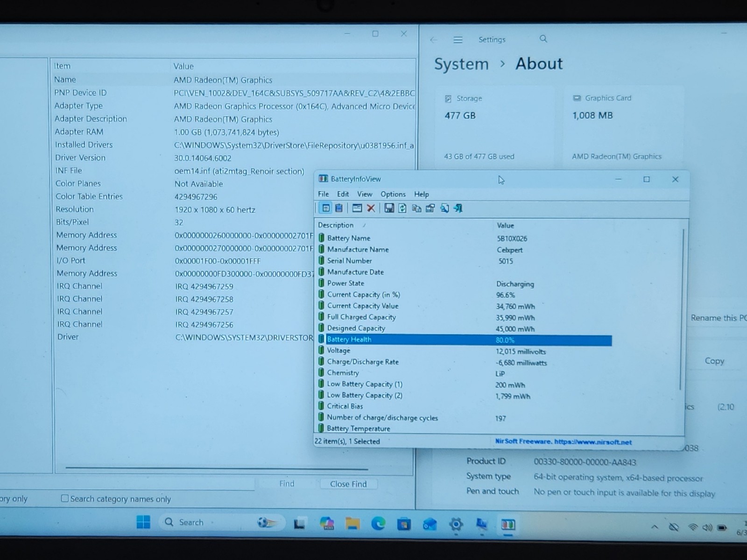Click the BatteryInfoView title bar app icon

(x=323, y=179)
